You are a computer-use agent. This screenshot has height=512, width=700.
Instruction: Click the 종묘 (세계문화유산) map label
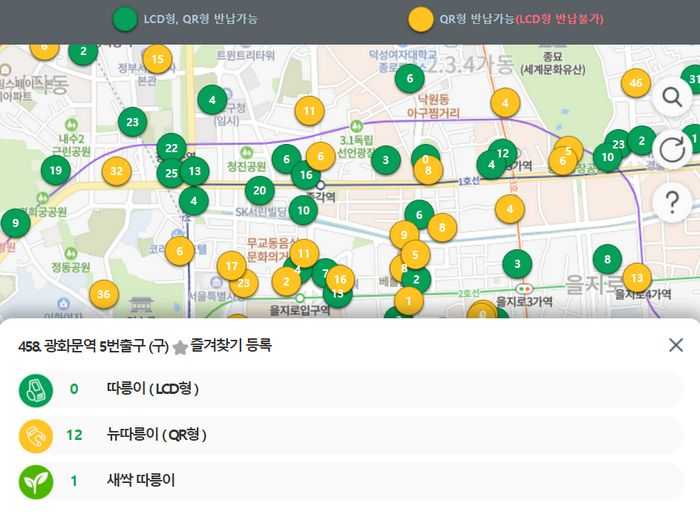point(553,63)
